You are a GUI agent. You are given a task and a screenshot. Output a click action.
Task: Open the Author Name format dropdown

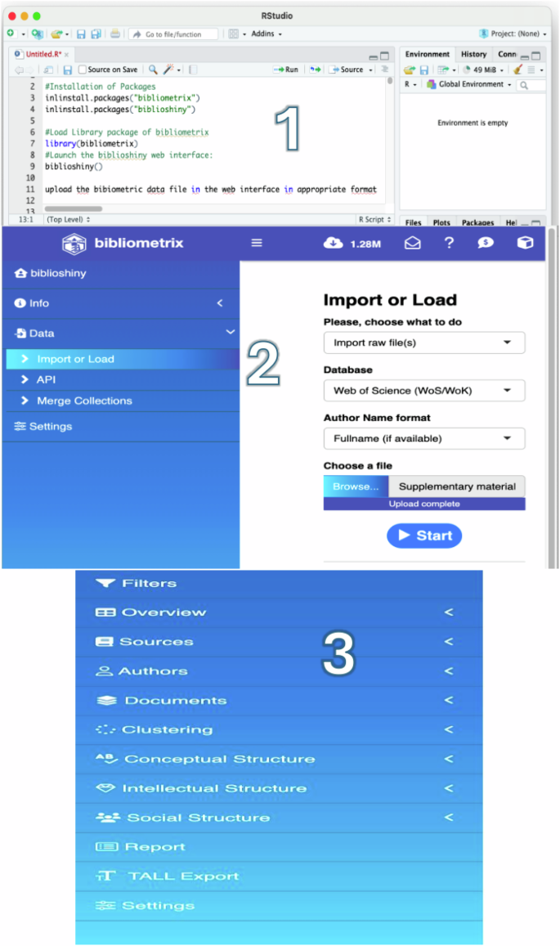(x=424, y=438)
